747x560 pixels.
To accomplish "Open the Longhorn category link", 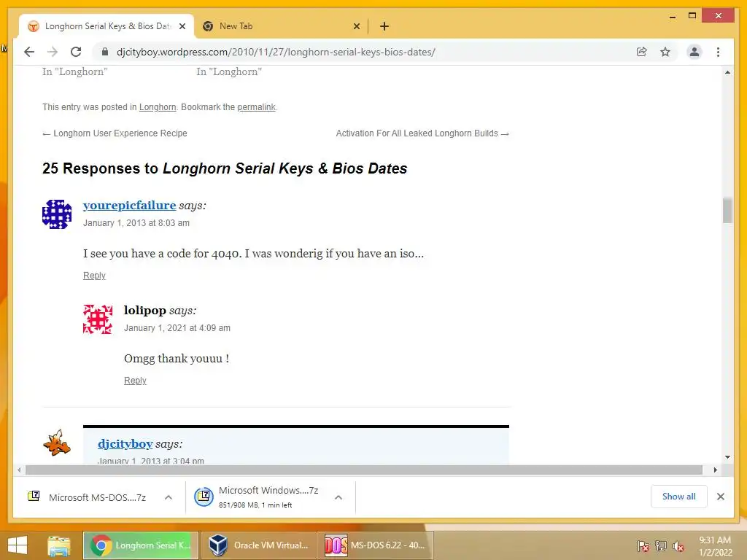I will pos(158,107).
